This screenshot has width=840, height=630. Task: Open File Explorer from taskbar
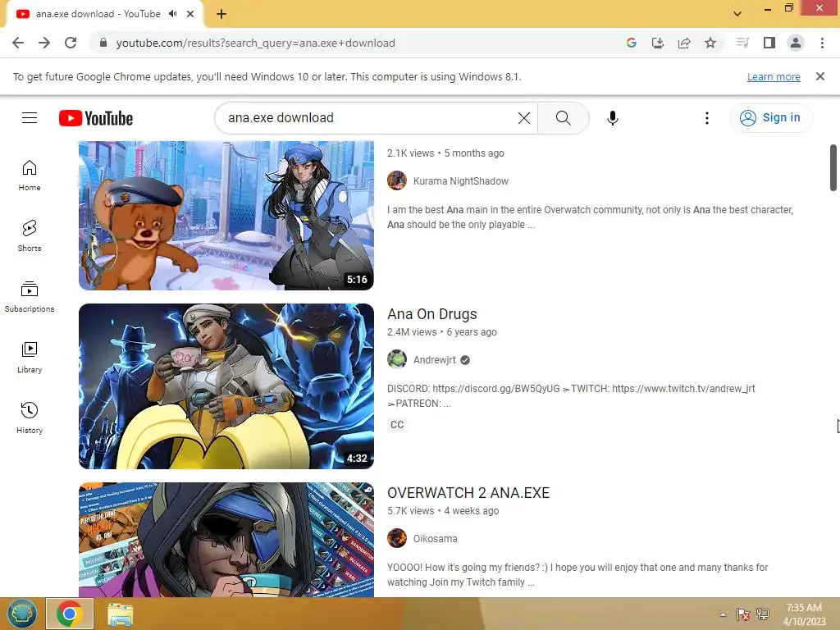pyautogui.click(x=121, y=614)
